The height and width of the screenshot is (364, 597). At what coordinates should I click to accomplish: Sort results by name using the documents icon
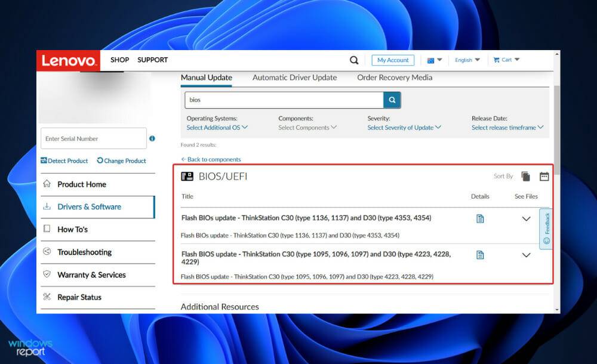click(x=526, y=175)
